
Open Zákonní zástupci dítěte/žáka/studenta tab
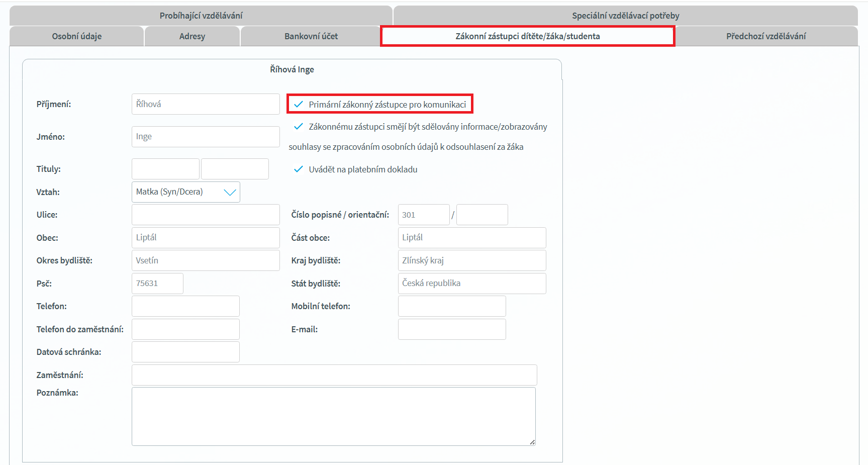coord(527,36)
